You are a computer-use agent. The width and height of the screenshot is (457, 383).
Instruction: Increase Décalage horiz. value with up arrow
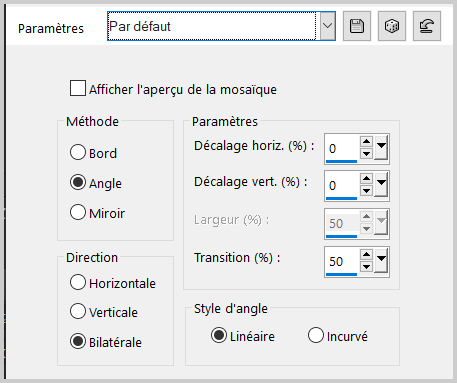tap(366, 142)
